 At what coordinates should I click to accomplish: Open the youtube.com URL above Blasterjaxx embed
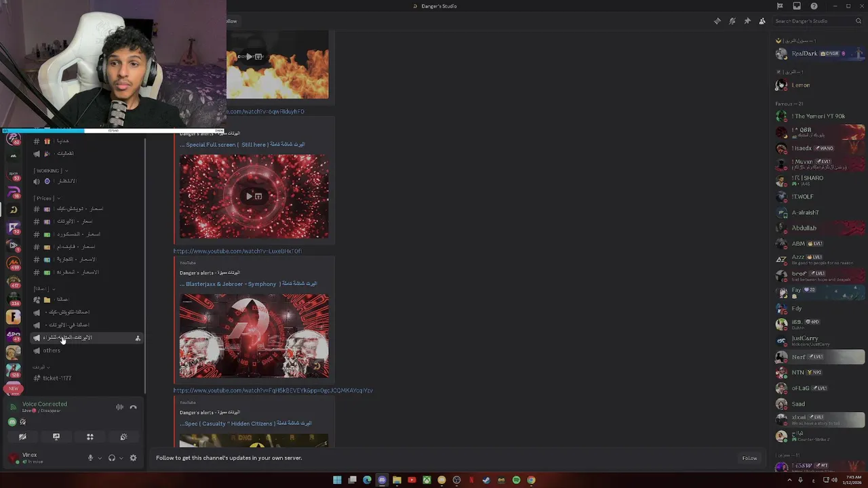237,251
